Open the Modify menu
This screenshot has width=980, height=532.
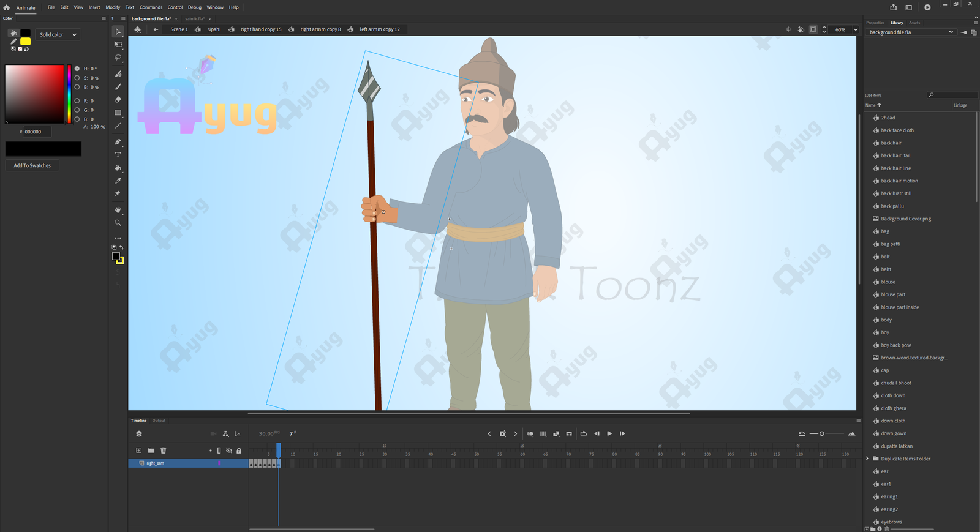click(x=113, y=7)
